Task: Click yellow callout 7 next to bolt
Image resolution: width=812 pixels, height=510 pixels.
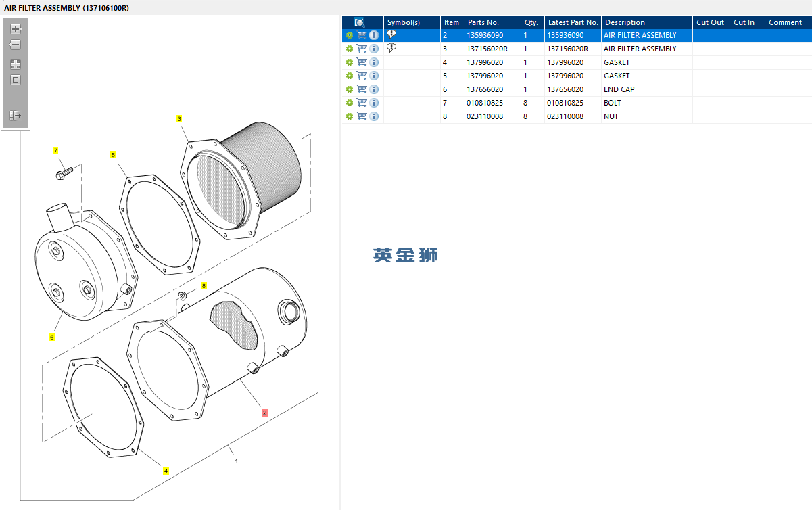Action: (x=55, y=150)
